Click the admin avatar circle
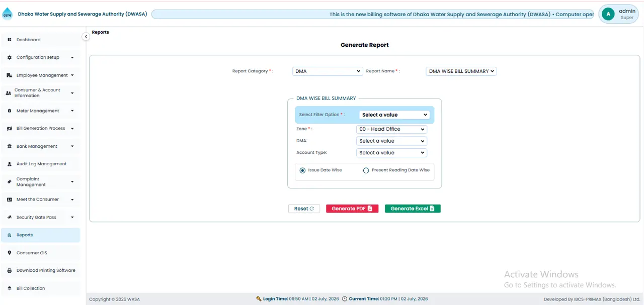 point(608,14)
